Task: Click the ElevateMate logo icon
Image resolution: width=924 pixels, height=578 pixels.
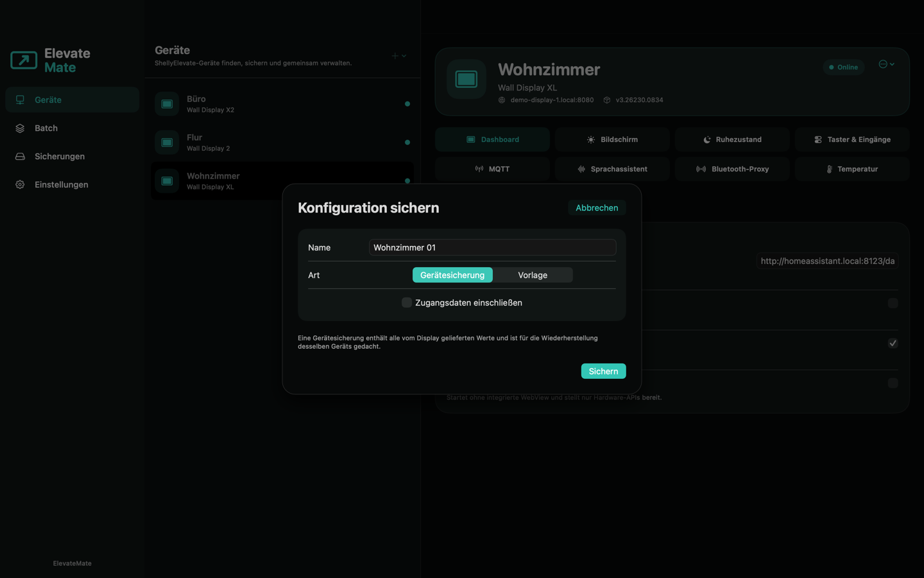Action: (24, 60)
